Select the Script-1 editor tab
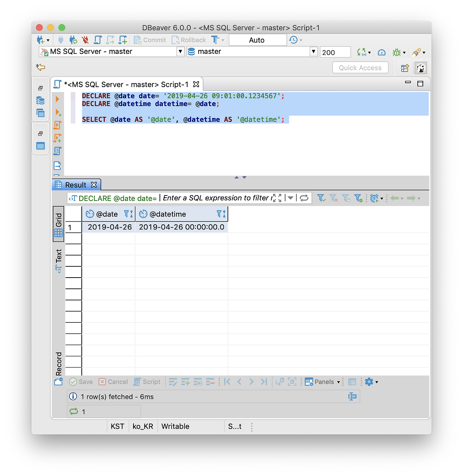Image resolution: width=463 pixels, height=476 pixels. (127, 84)
